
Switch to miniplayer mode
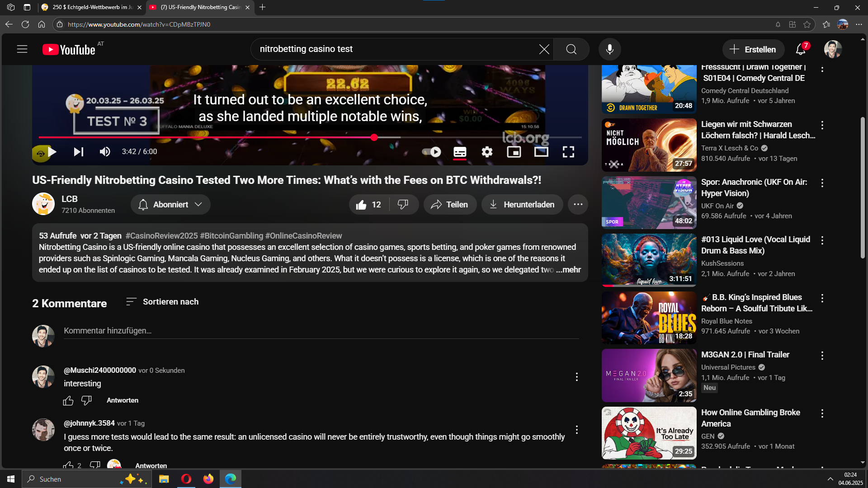[x=514, y=152]
